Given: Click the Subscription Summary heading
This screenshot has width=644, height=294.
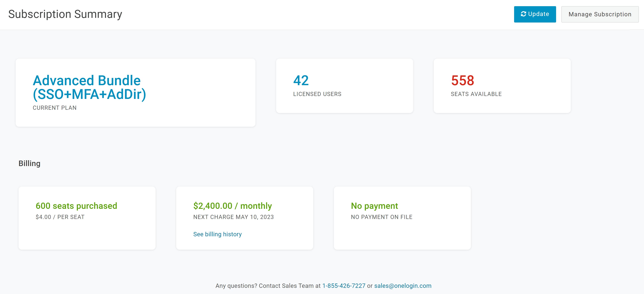Looking at the screenshot, I should tap(65, 14).
